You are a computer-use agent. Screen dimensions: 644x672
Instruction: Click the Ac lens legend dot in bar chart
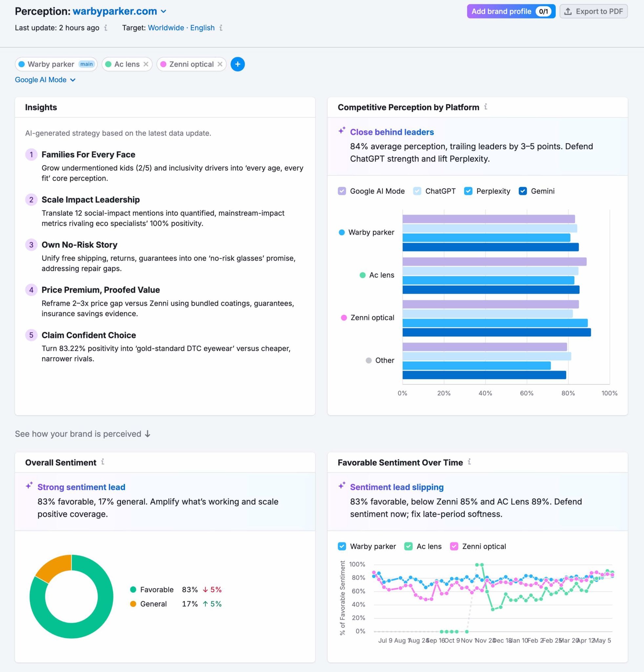[x=362, y=275]
